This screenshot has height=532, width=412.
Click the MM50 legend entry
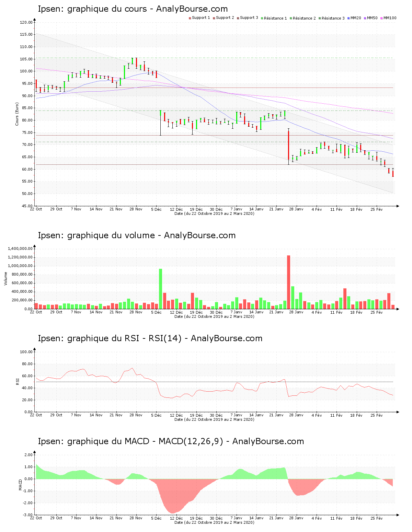[x=371, y=18]
